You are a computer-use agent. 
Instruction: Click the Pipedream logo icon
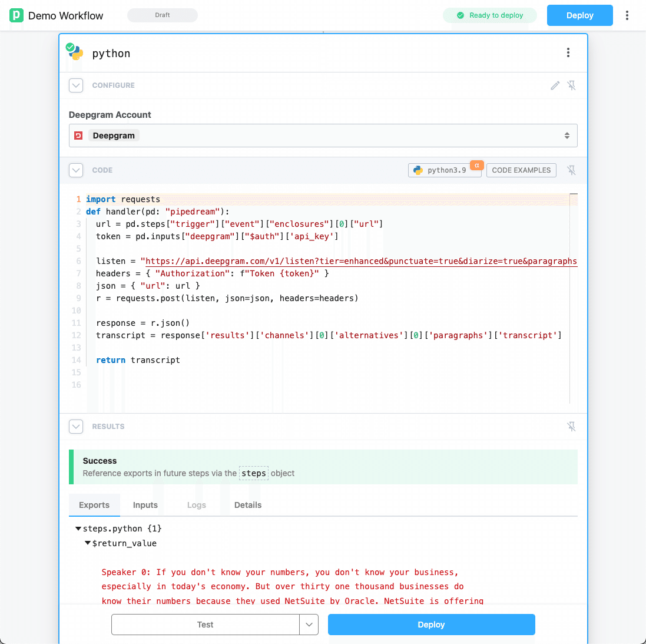[x=16, y=15]
